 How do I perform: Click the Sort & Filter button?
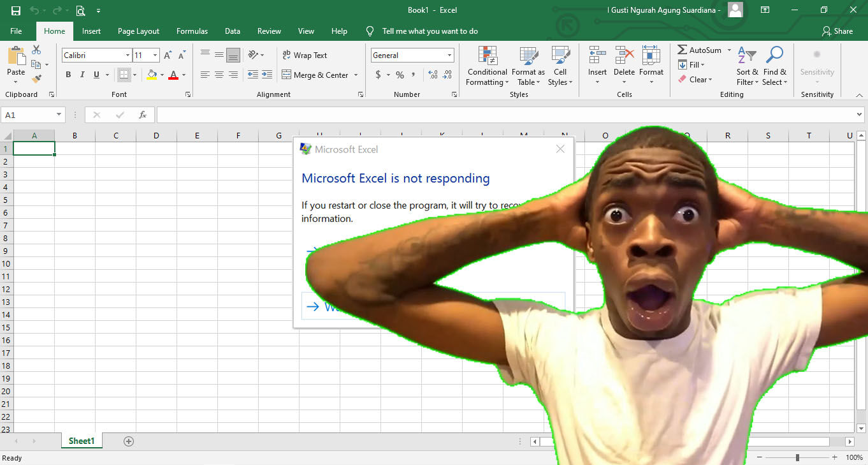[x=747, y=66]
